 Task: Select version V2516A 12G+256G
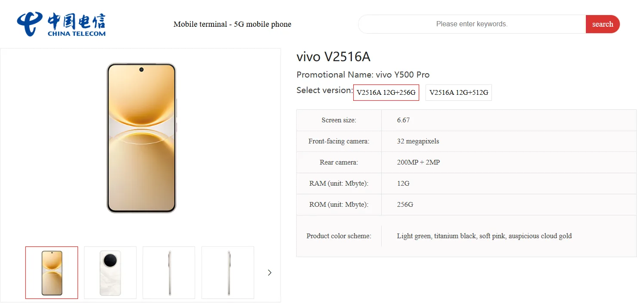[x=386, y=92]
